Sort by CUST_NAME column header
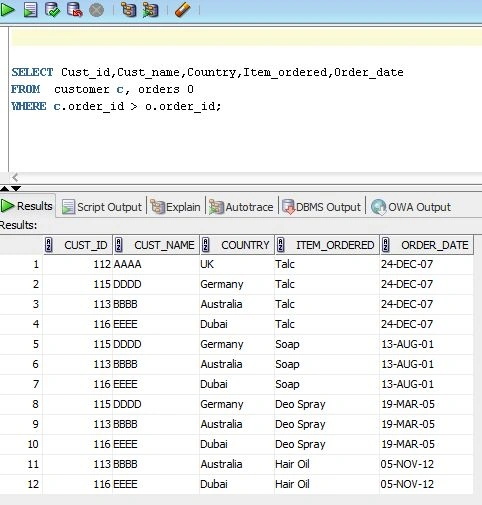The height and width of the screenshot is (505, 482). (156, 245)
